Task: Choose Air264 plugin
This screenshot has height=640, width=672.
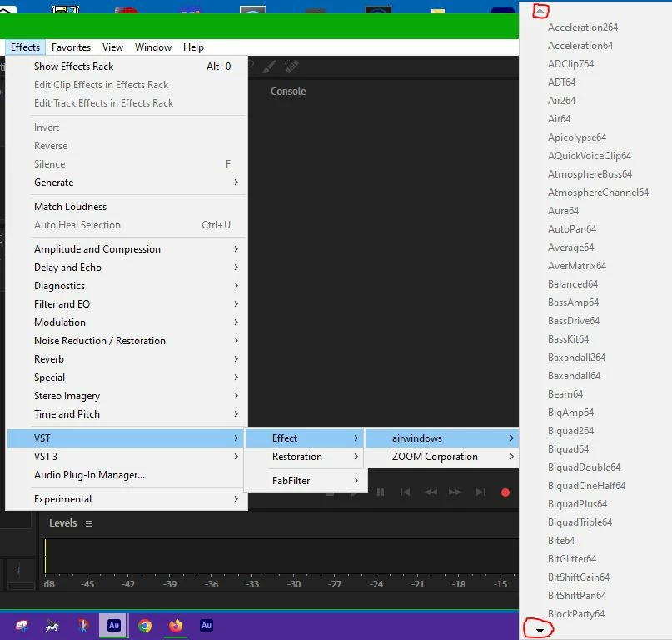Action: click(561, 101)
